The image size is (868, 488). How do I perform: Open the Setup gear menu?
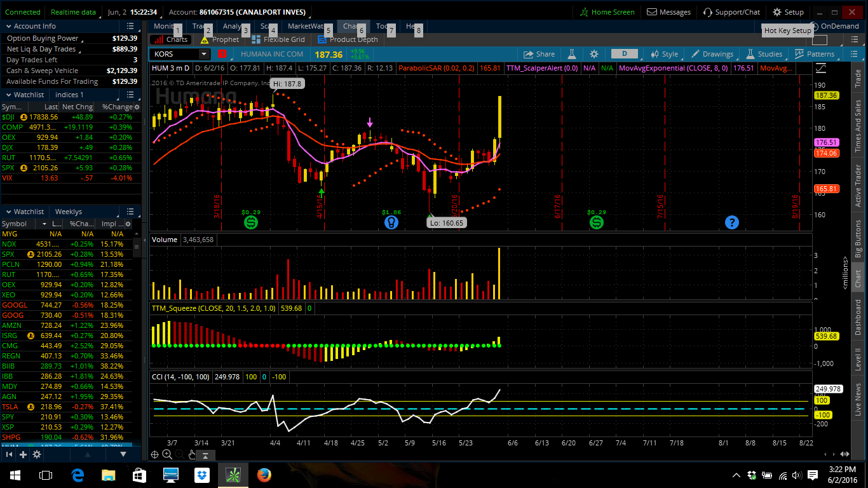(789, 12)
